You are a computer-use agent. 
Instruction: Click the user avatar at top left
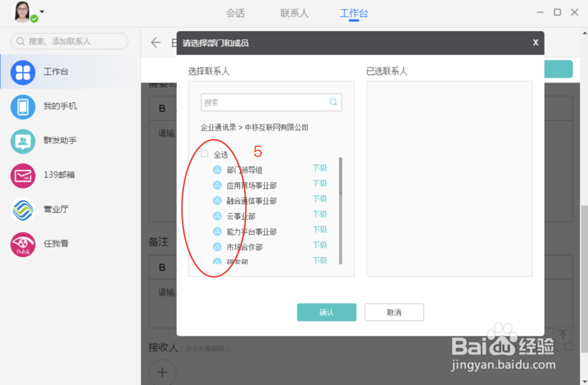tap(22, 12)
